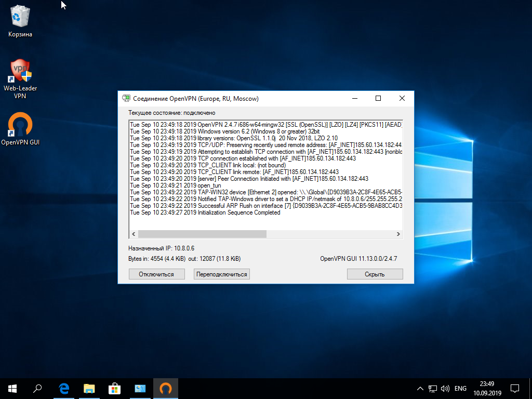Open Microsoft Store from the taskbar
The height and width of the screenshot is (399, 532).
(x=115, y=389)
